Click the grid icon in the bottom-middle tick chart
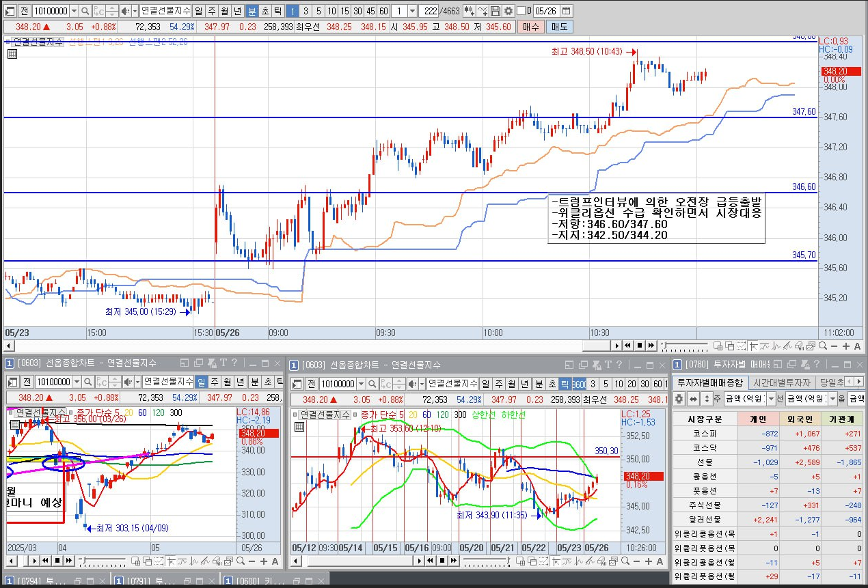This screenshot has width=868, height=588. click(299, 427)
